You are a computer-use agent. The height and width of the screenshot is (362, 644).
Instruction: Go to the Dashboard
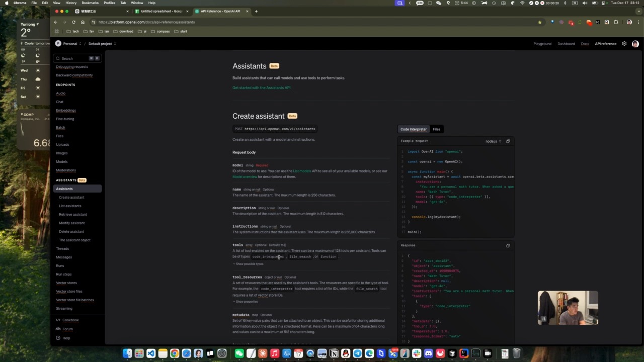[x=566, y=44]
